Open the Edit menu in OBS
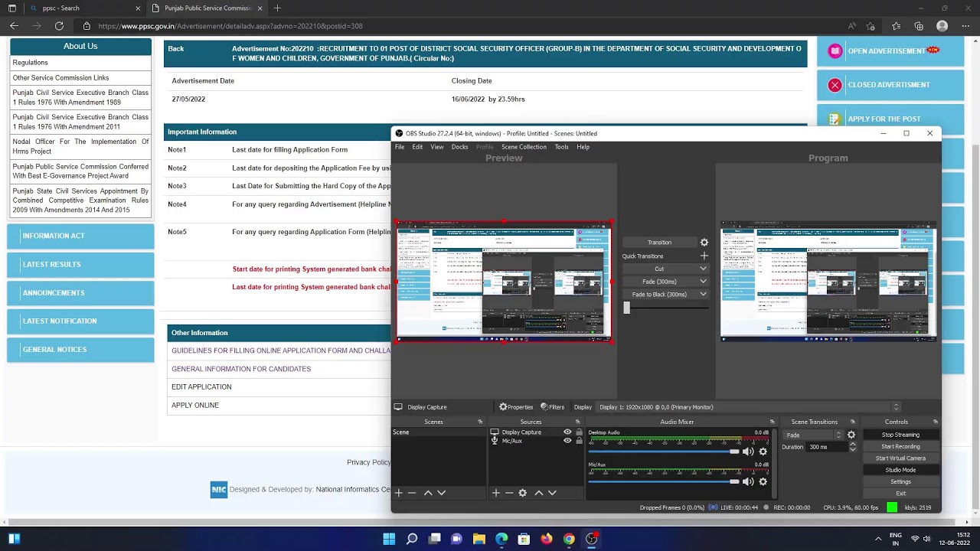Viewport: 980px width, 551px height. (x=417, y=147)
